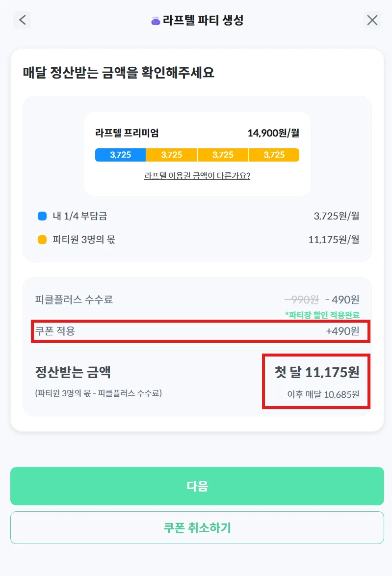Image resolution: width=392 pixels, height=576 pixels.
Task: Click the page heading 매달 정산받는 금액을 확인해주세요
Action: tap(119, 73)
